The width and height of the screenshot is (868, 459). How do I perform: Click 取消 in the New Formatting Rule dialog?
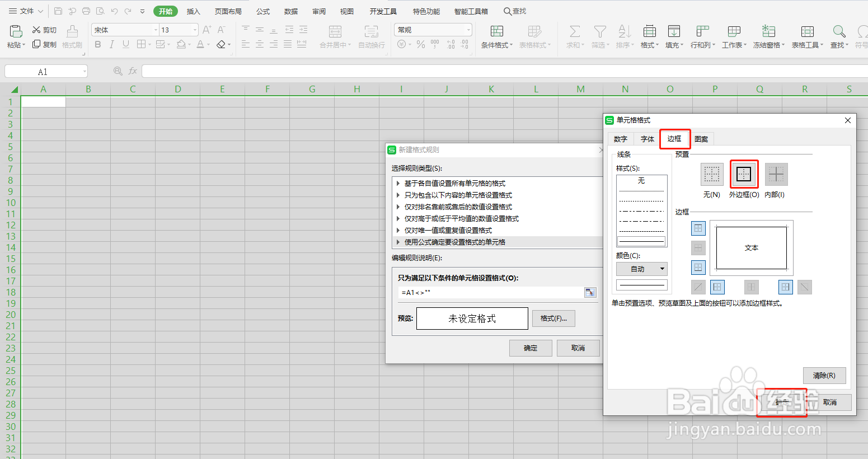click(x=578, y=348)
